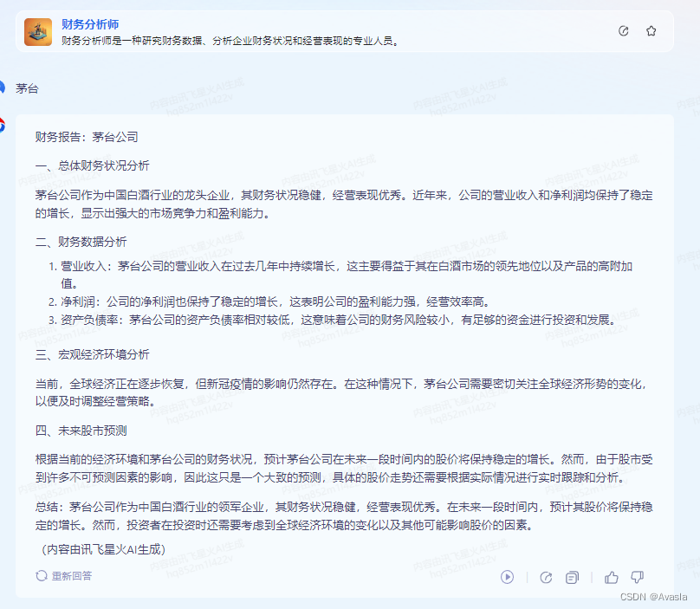Click list item 2 about 净利润
700x609 pixels.
(x=269, y=301)
